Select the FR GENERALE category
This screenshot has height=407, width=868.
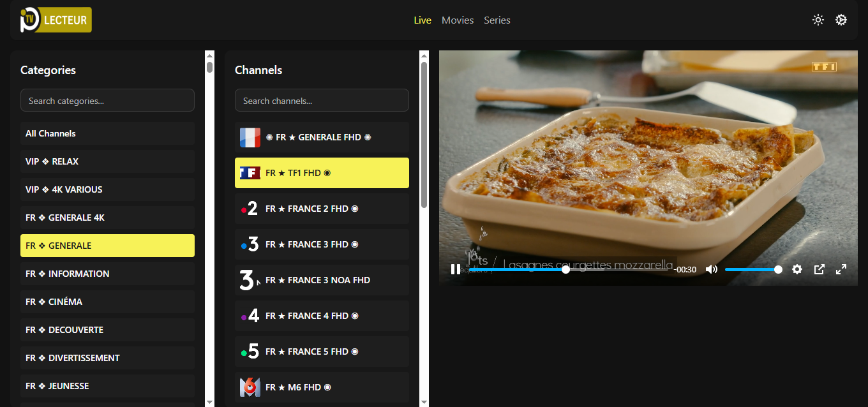[x=107, y=245]
